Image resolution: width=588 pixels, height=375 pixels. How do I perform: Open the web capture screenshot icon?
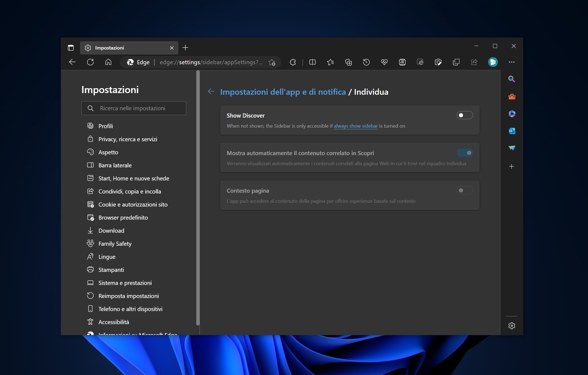tap(438, 62)
